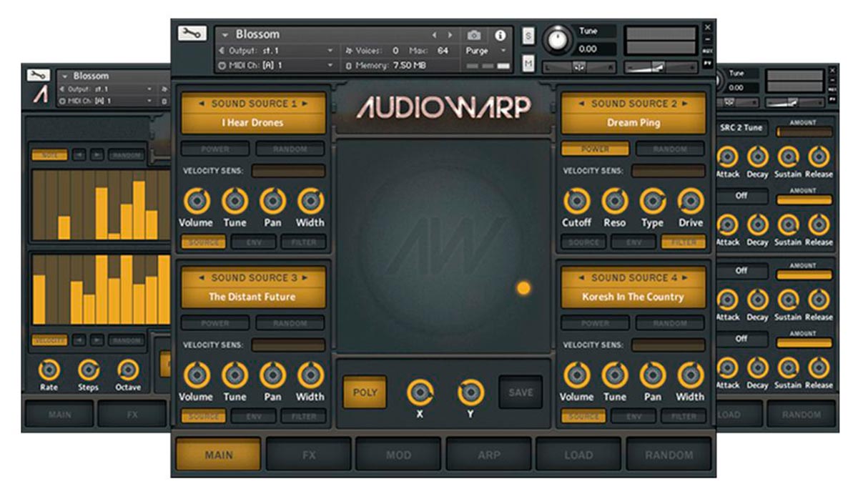Click the wrench icon in the left background window
Viewport: 858px width, 504px height.
coord(39,74)
